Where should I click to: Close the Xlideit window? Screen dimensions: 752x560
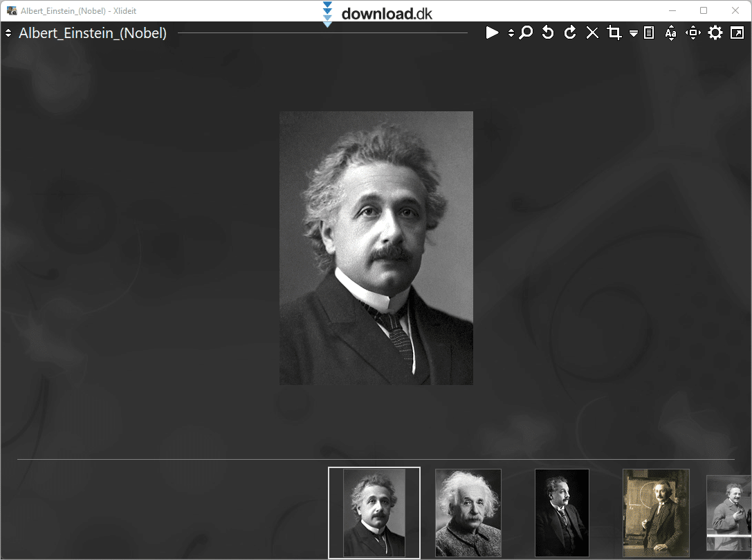[x=735, y=10]
